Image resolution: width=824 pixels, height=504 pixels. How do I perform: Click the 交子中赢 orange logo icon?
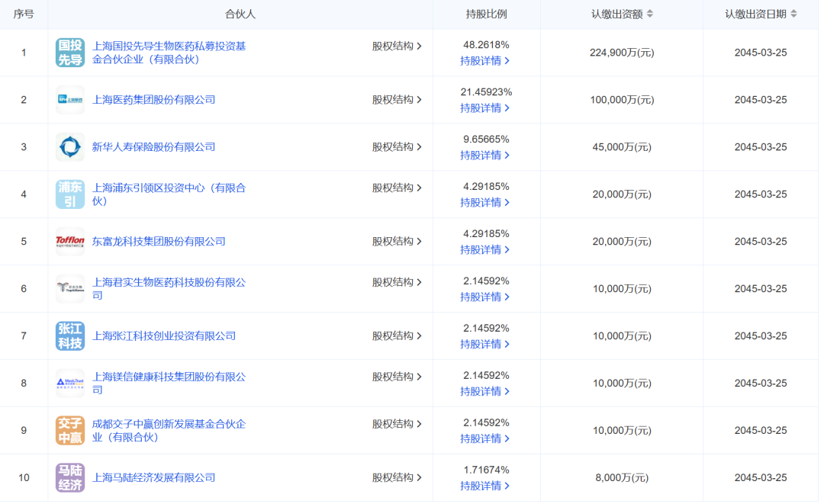click(x=70, y=431)
